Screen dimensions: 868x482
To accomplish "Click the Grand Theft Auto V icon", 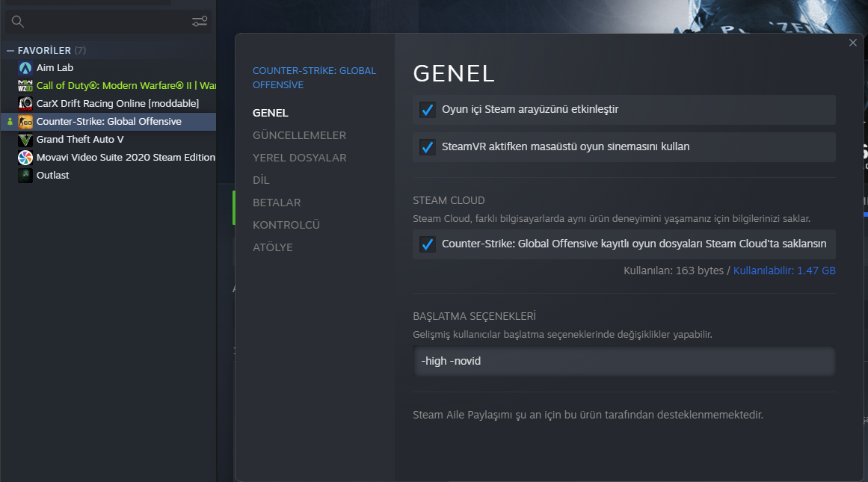I will pos(25,140).
